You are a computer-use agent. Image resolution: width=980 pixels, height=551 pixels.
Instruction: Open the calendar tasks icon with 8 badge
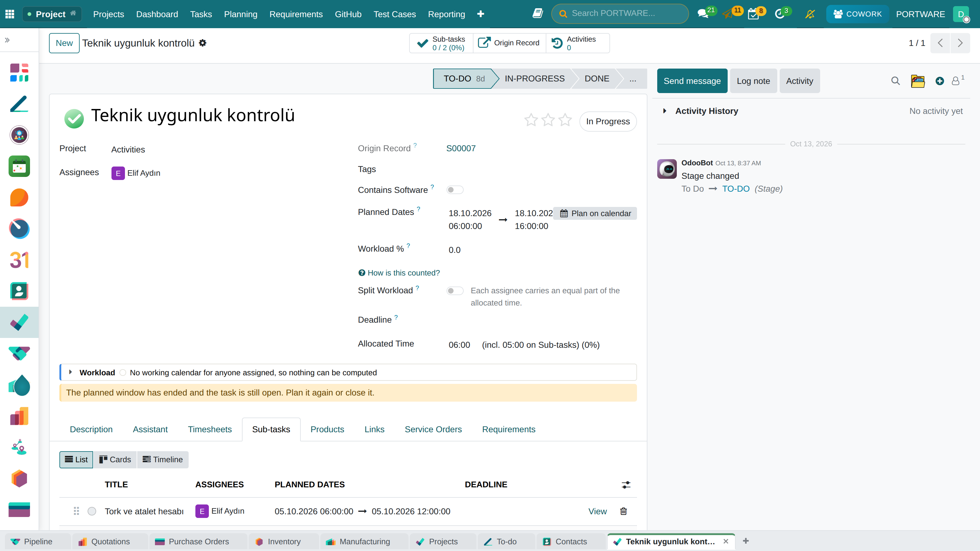pos(753,14)
